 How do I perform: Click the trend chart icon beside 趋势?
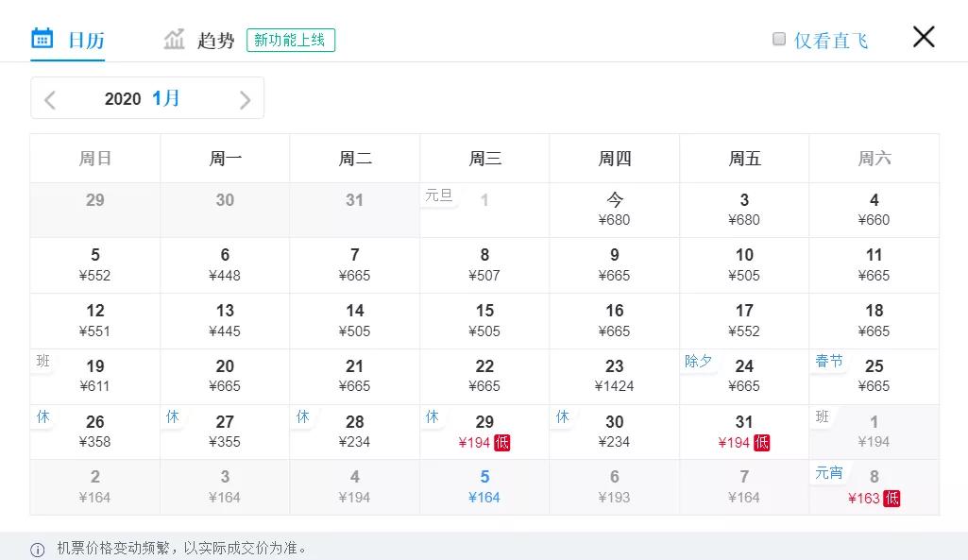pyautogui.click(x=174, y=40)
